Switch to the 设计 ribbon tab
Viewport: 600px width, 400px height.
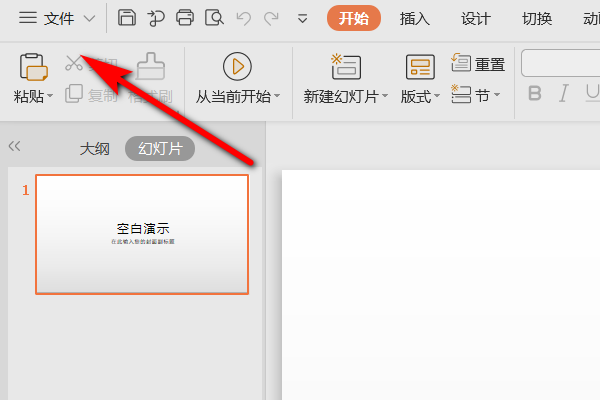click(x=476, y=18)
